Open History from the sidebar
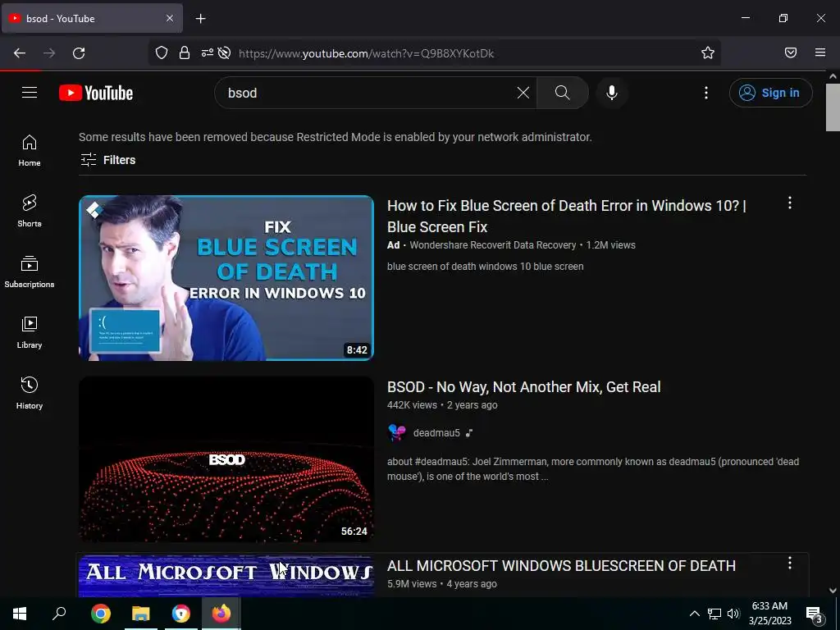The width and height of the screenshot is (840, 630). pyautogui.click(x=30, y=393)
